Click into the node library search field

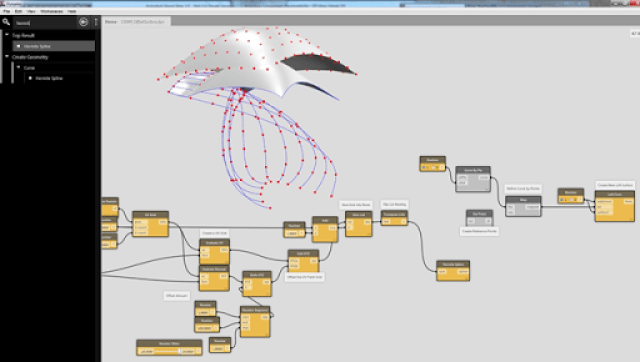(x=45, y=22)
